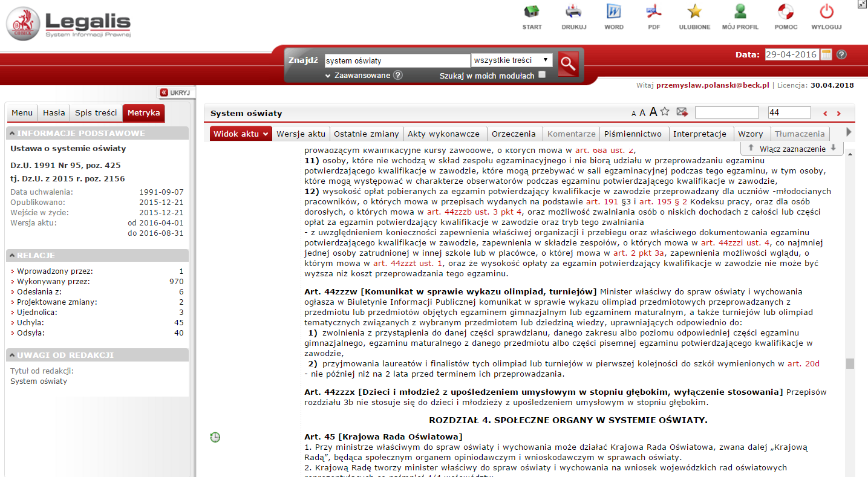Tick 'Szukaj w moich modułach' checkbox
This screenshot has height=477, width=868.
(542, 75)
